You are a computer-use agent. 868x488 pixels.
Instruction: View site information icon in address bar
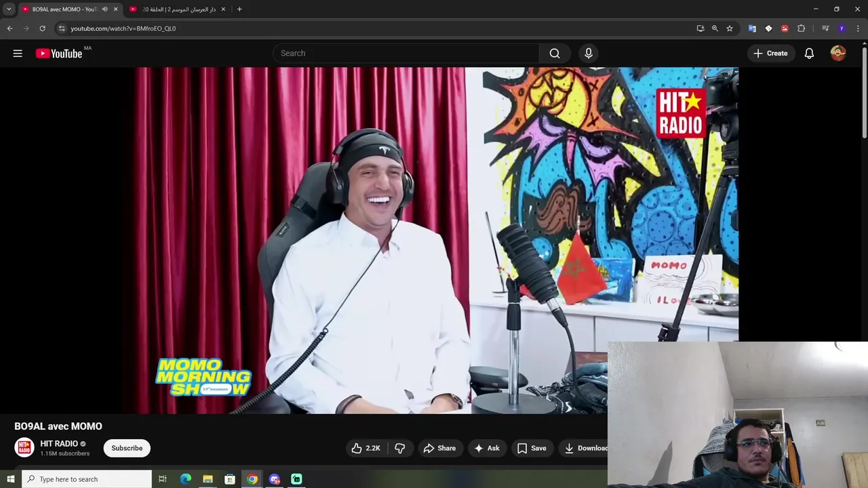(x=62, y=28)
